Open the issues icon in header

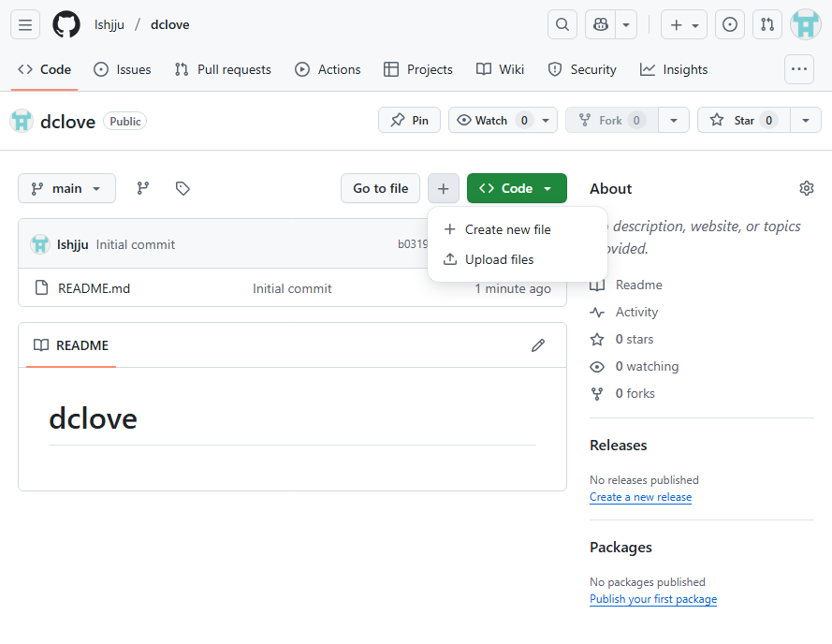tap(730, 24)
